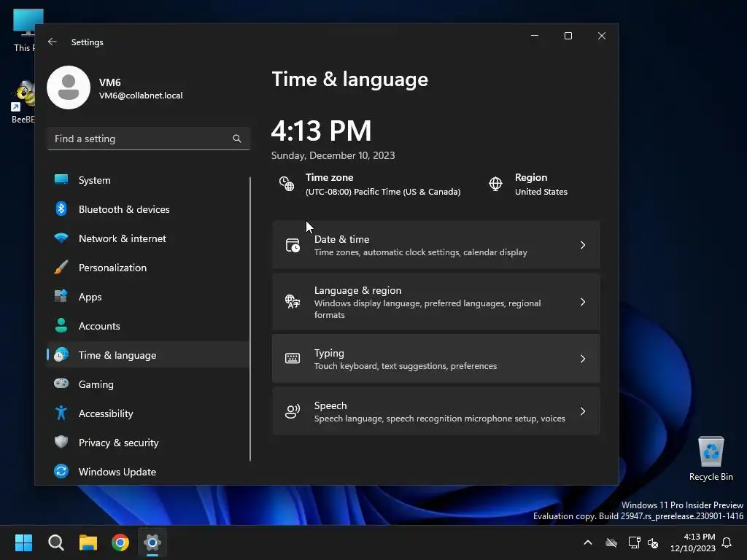747x560 pixels.
Task: Click the search magnifier in Find a setting
Action: point(237,139)
